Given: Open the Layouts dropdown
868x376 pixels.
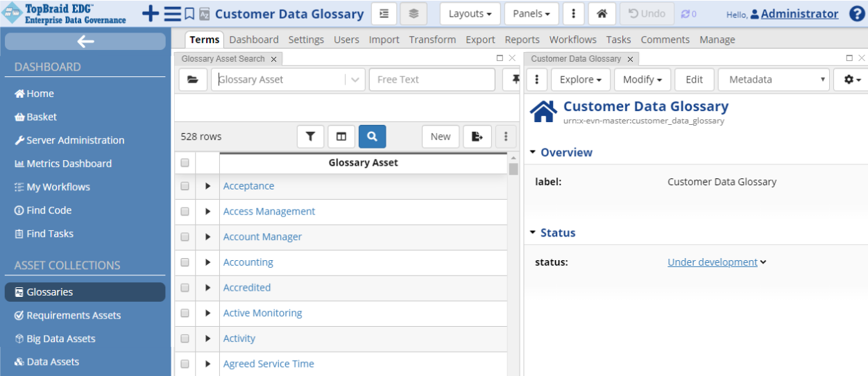Looking at the screenshot, I should (470, 14).
